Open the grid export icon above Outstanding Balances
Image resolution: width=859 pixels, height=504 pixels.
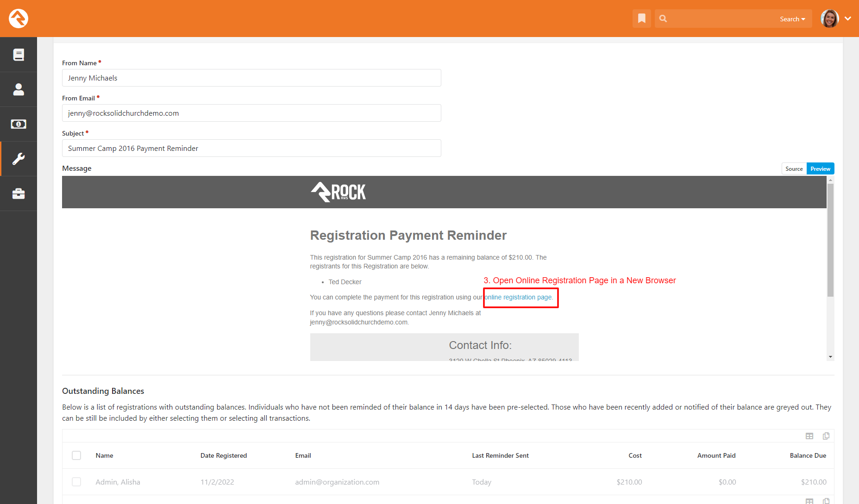[x=809, y=436]
